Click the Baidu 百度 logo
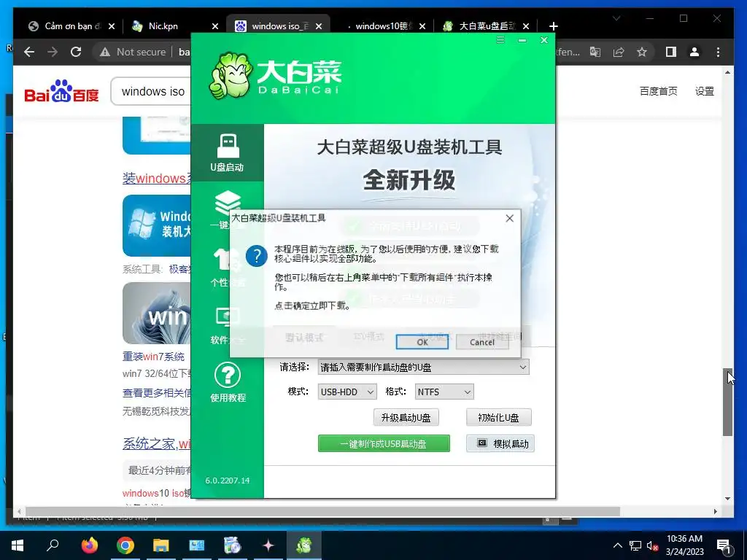This screenshot has width=747, height=560. (x=61, y=91)
